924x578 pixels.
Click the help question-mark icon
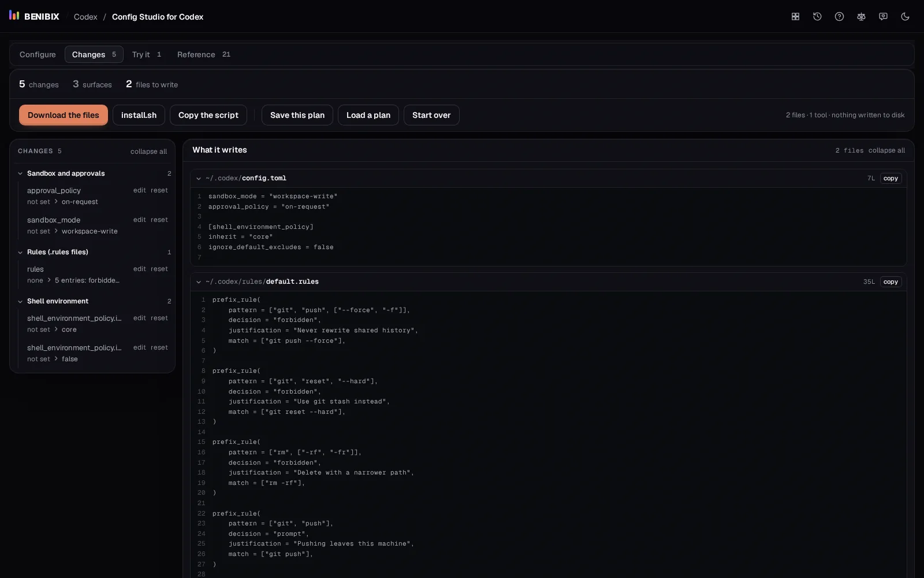tap(839, 17)
